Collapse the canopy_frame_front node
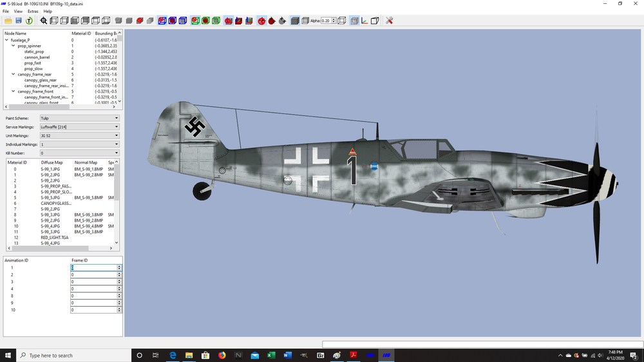The height and width of the screenshot is (362, 644). (x=13, y=91)
